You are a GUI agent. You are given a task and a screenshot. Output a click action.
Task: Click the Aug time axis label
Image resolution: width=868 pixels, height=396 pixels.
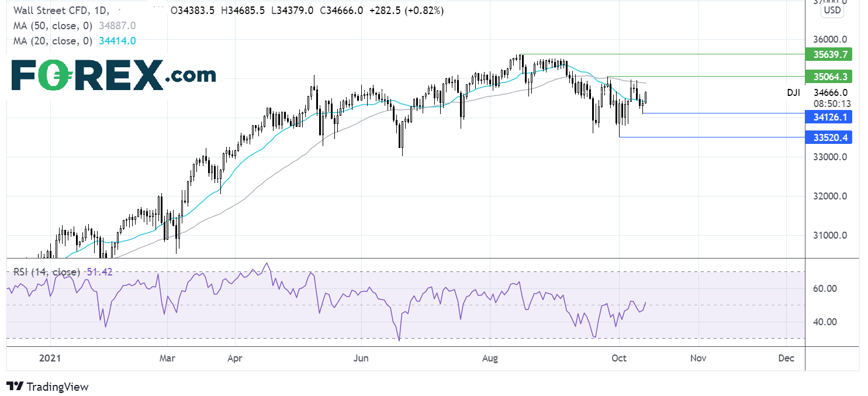(x=492, y=358)
